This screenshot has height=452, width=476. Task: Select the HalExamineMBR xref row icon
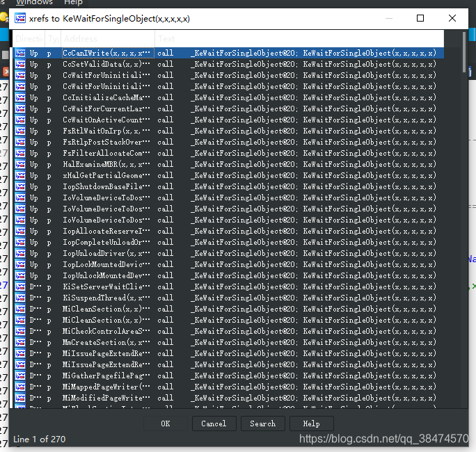coord(20,164)
